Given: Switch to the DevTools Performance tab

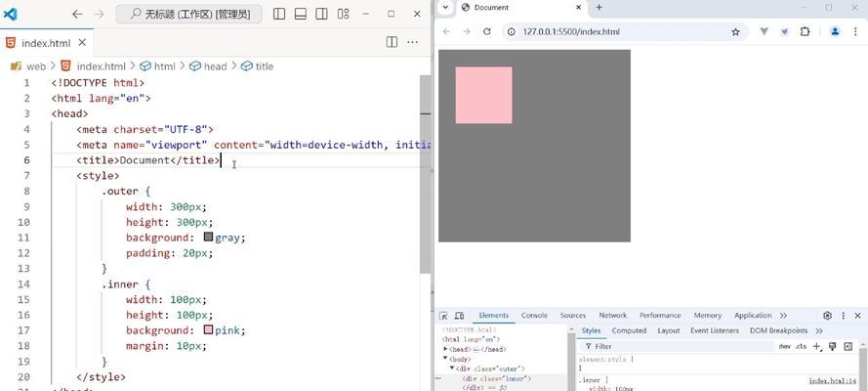Looking at the screenshot, I should click(x=660, y=315).
